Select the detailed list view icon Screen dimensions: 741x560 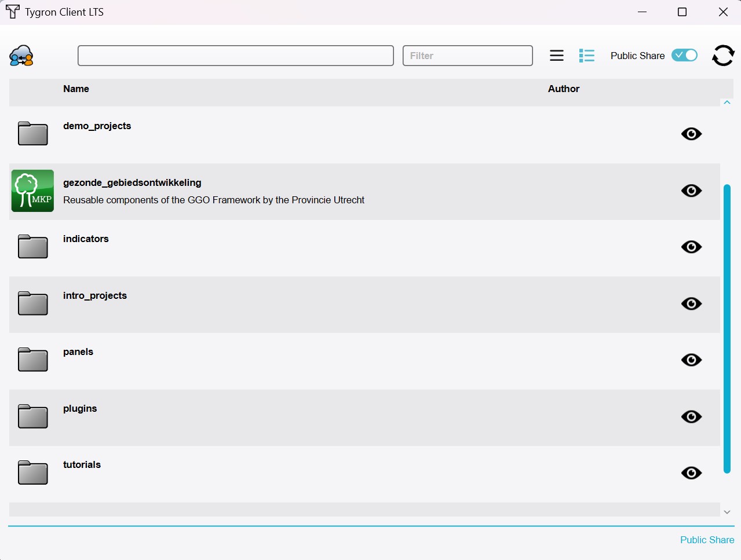coord(587,56)
